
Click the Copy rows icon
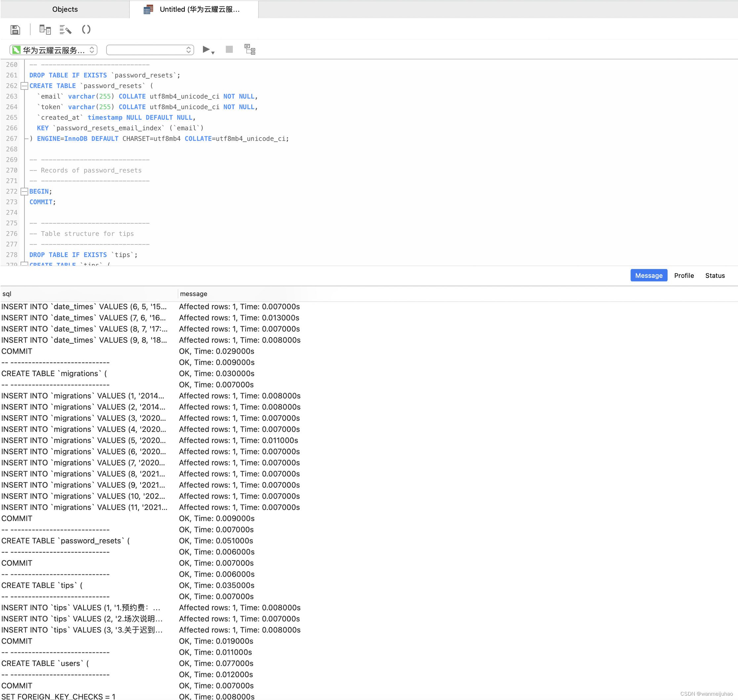[44, 30]
